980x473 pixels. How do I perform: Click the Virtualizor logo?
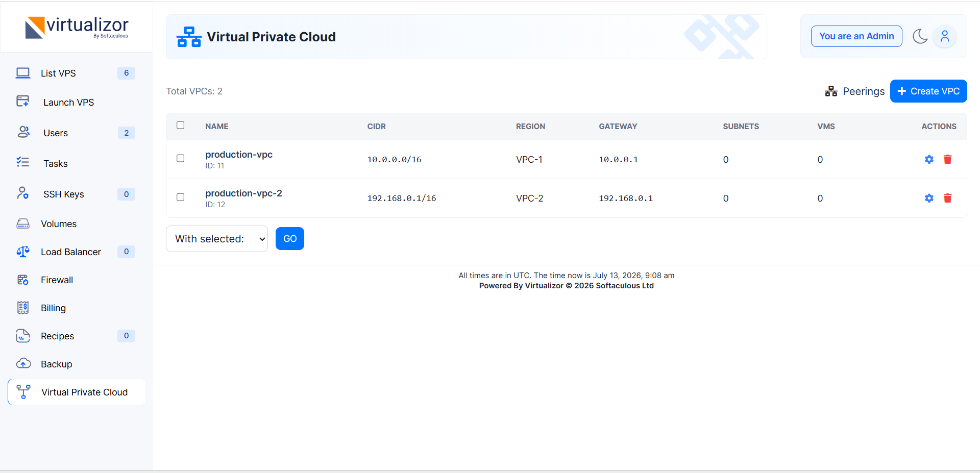pyautogui.click(x=77, y=27)
